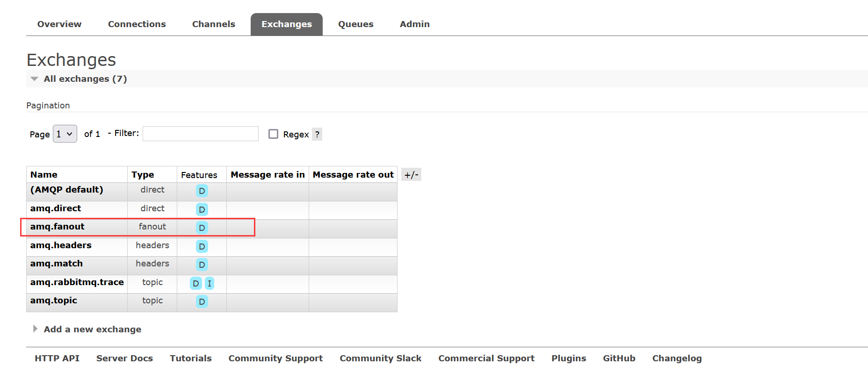
Task: Go to the Channels tab
Action: tap(214, 24)
